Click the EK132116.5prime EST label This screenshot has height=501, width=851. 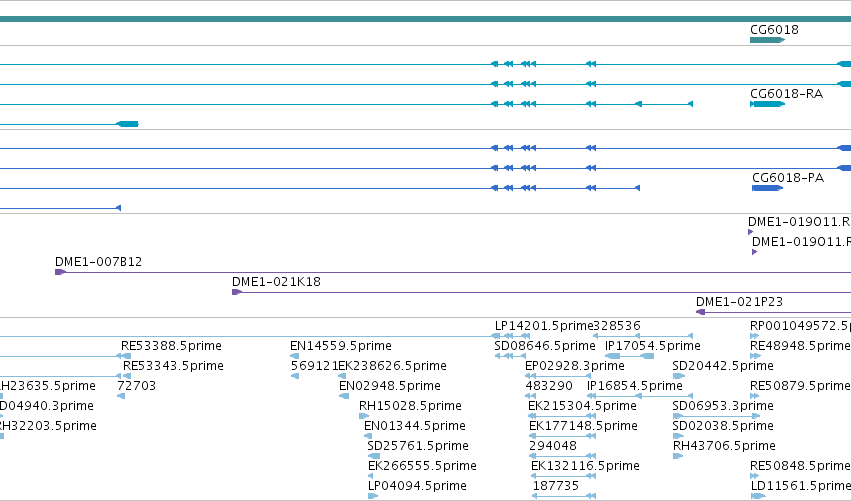click(x=585, y=466)
